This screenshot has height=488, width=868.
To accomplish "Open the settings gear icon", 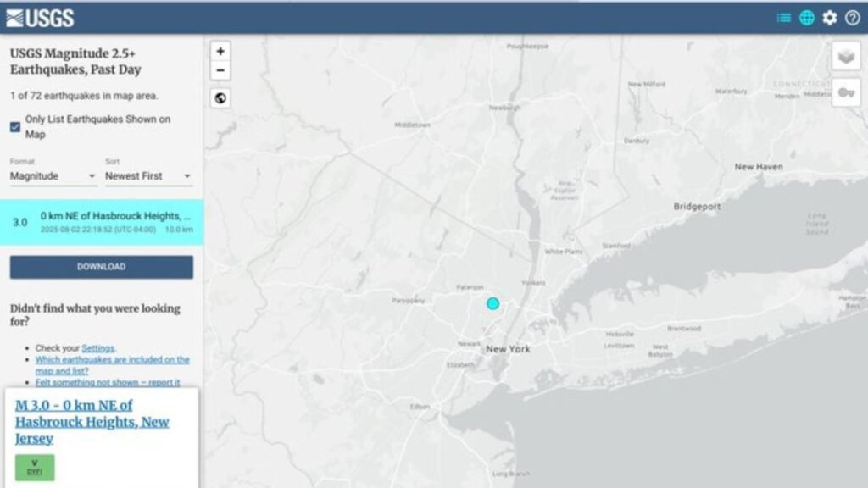I will click(829, 18).
